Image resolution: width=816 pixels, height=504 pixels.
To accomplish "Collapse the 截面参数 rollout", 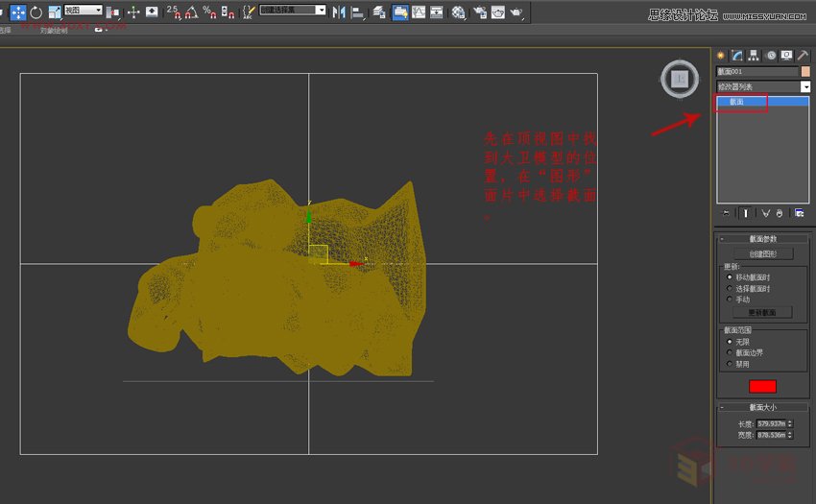I will pyautogui.click(x=763, y=238).
